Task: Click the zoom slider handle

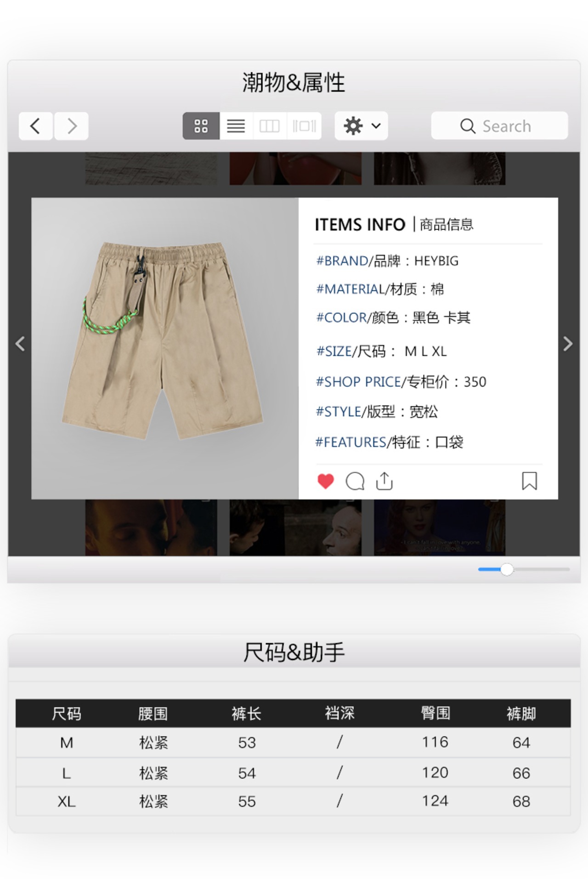Action: pyautogui.click(x=507, y=569)
